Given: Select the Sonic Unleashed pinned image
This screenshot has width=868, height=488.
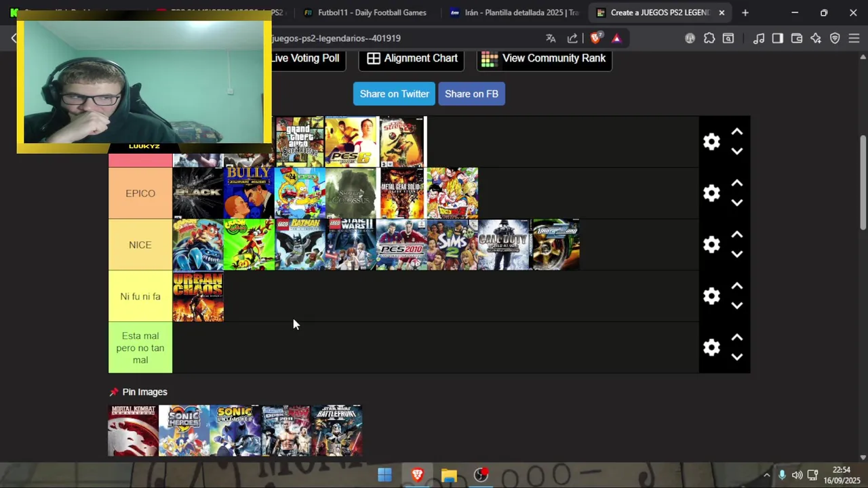Looking at the screenshot, I should coord(235,430).
